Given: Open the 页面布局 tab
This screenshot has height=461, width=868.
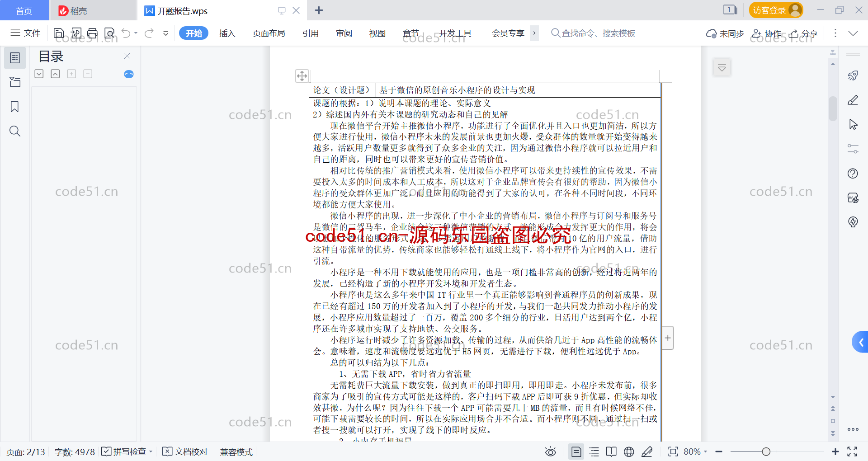Looking at the screenshot, I should [269, 33].
